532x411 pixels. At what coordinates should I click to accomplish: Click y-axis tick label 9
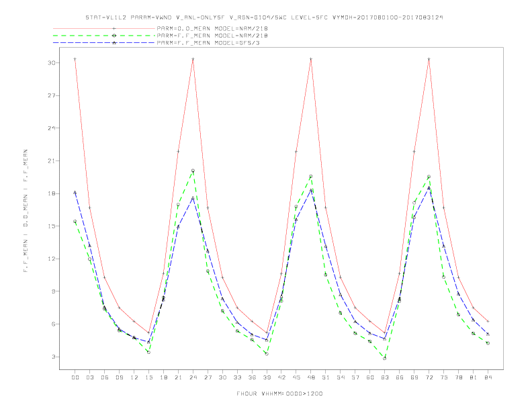(54, 291)
